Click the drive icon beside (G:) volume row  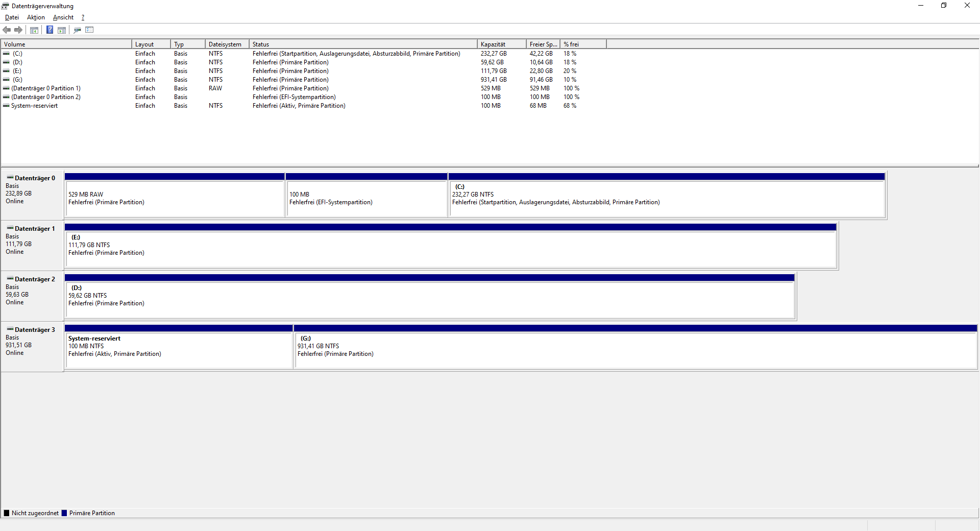6,80
